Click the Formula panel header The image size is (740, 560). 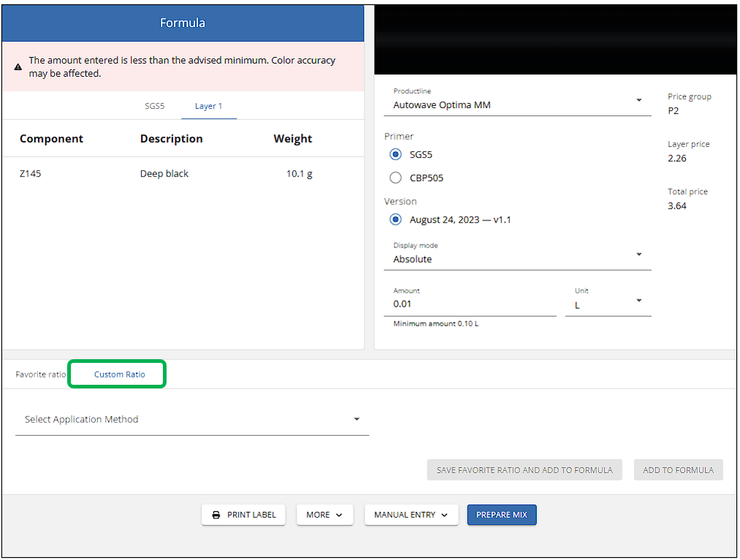tap(183, 23)
